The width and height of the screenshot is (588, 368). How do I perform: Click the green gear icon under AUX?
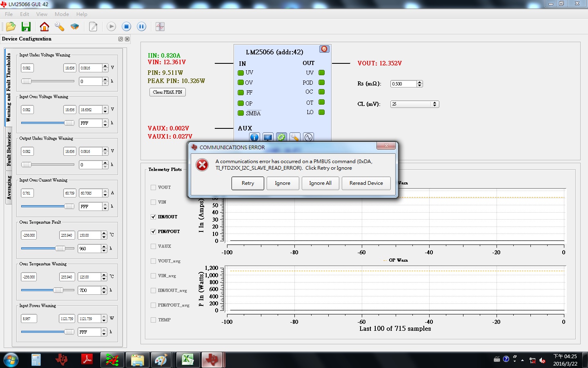(x=281, y=137)
